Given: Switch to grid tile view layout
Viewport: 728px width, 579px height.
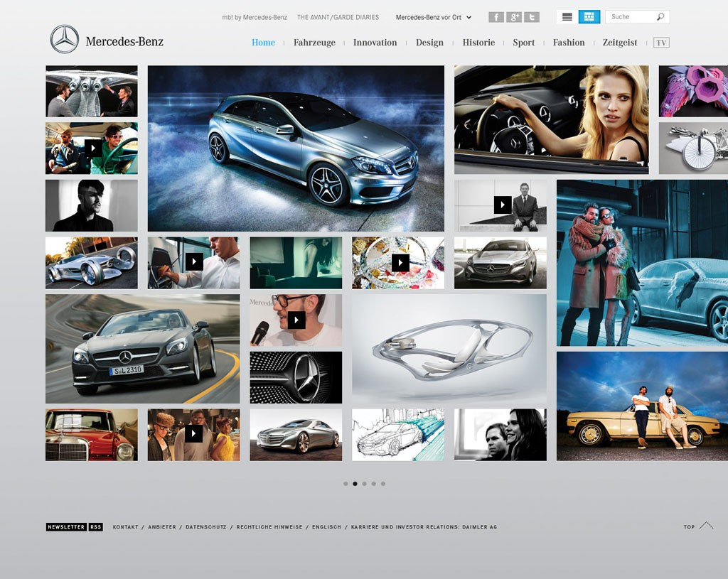Looking at the screenshot, I should (589, 17).
